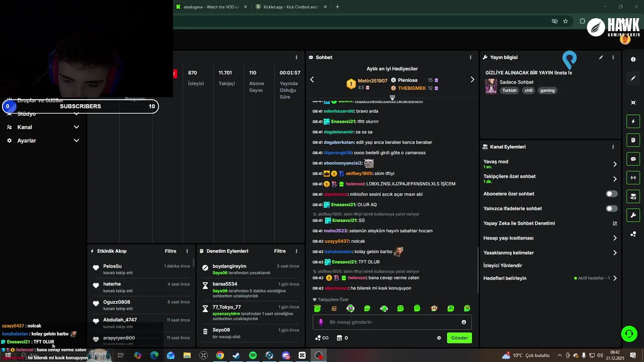Click the Bir mesaj gönderin chat input

coord(392,322)
